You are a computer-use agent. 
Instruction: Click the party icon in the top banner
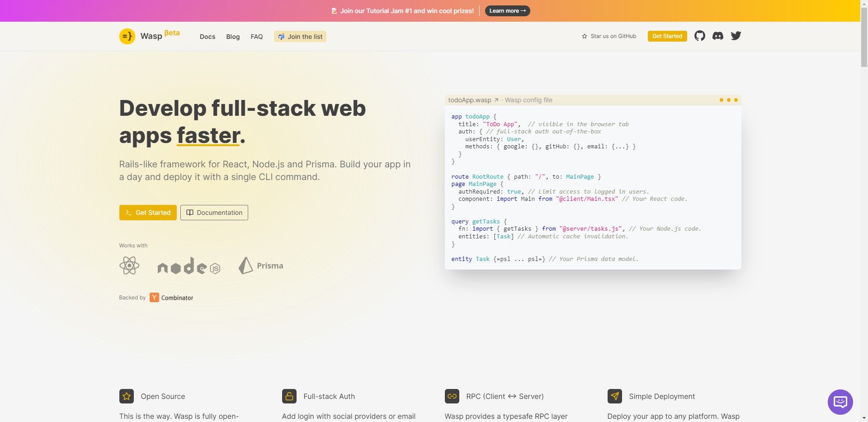334,11
